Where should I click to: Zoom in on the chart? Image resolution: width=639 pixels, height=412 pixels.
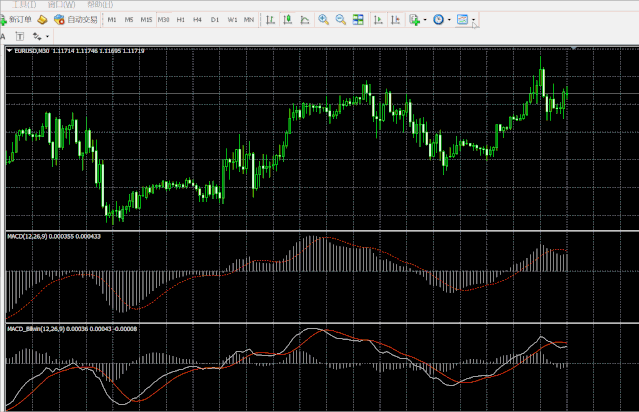click(x=323, y=19)
